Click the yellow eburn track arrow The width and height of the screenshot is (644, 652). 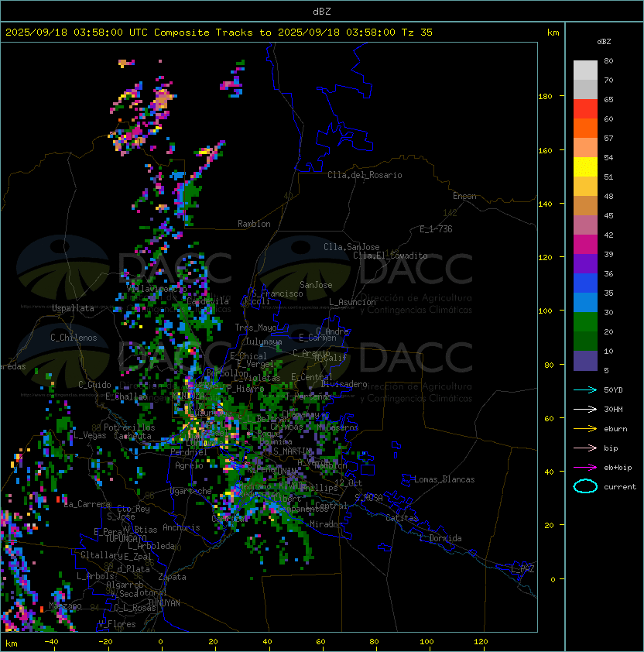pyautogui.click(x=585, y=429)
